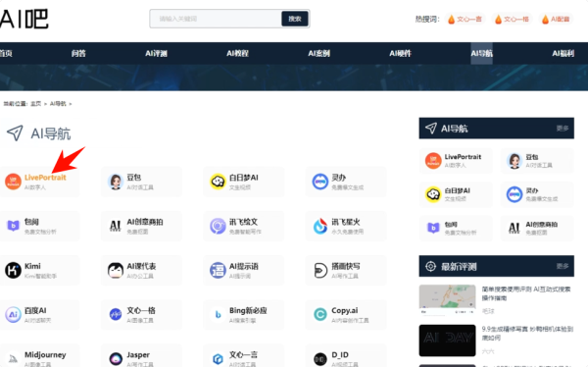The image size is (588, 367).
Task: Click the Bing新必应 icon
Action: pos(218,314)
